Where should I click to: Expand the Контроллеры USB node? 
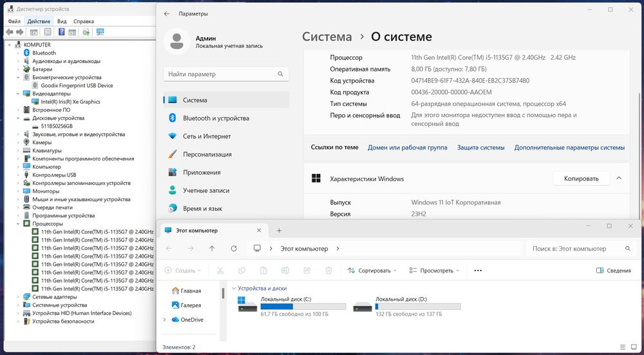pyautogui.click(x=18, y=175)
